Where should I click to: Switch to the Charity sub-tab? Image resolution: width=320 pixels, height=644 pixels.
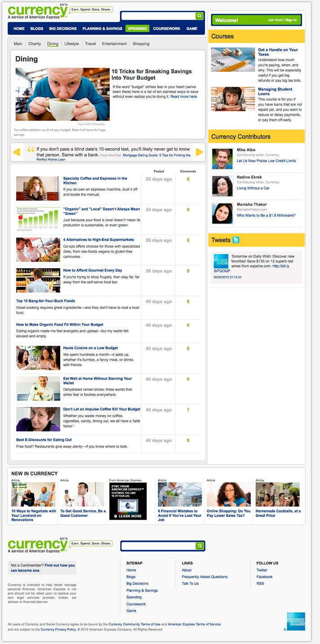tap(35, 44)
